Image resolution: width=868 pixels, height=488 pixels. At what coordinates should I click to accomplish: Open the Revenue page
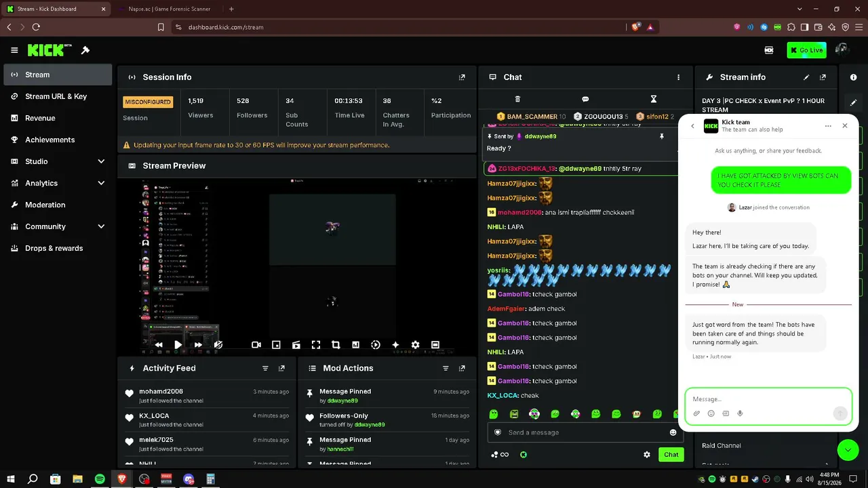(x=58, y=118)
